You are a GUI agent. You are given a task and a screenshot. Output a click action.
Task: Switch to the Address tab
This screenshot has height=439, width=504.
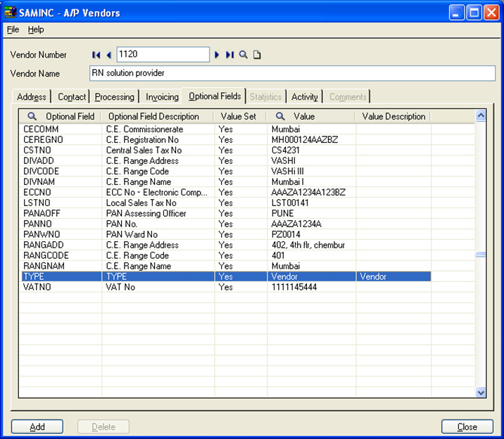pos(32,96)
